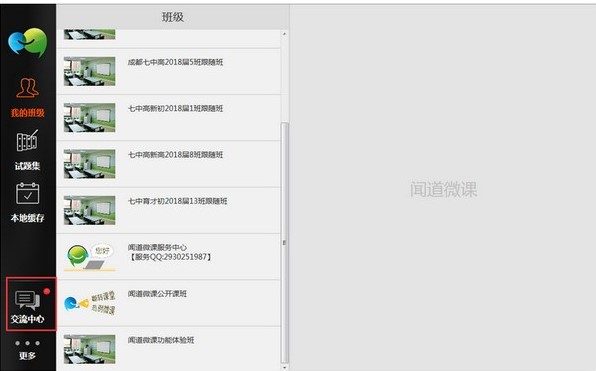Click the 我的班级 label
Screen dimensions: 596x371
tap(27, 113)
